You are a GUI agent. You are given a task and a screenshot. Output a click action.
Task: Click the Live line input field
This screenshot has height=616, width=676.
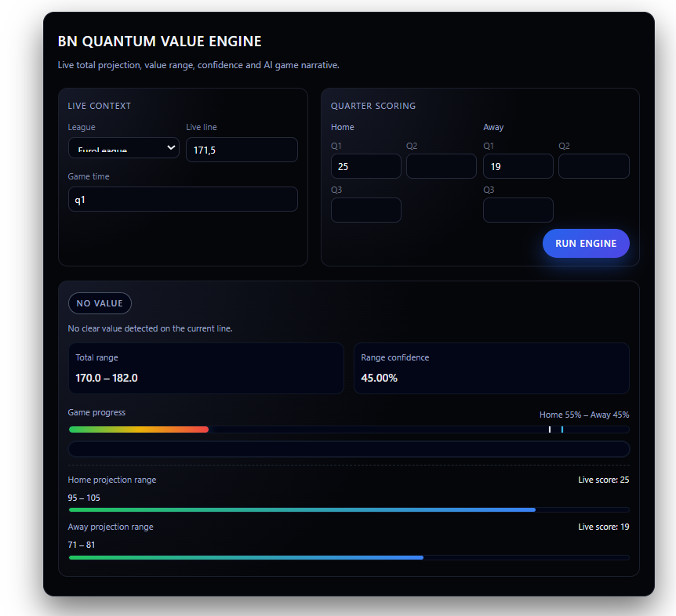click(x=242, y=150)
